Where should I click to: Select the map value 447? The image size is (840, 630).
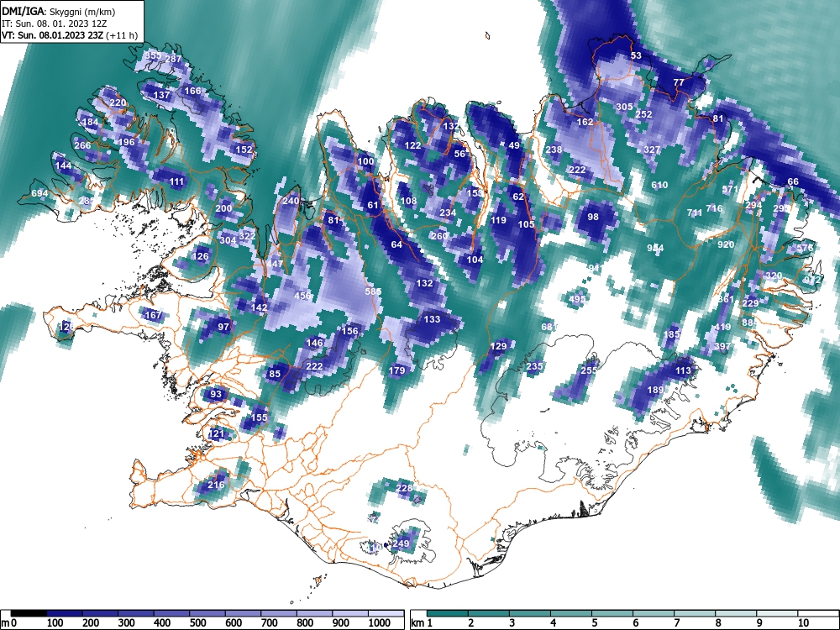tap(275, 264)
